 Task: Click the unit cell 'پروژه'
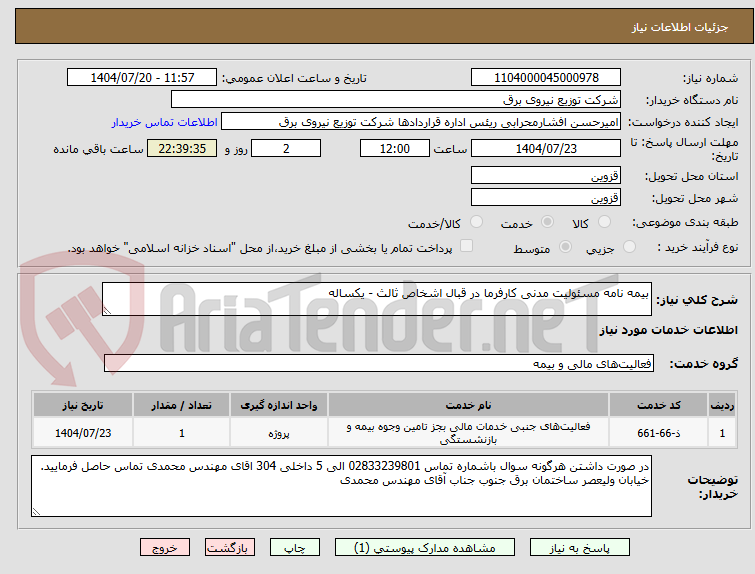[279, 433]
